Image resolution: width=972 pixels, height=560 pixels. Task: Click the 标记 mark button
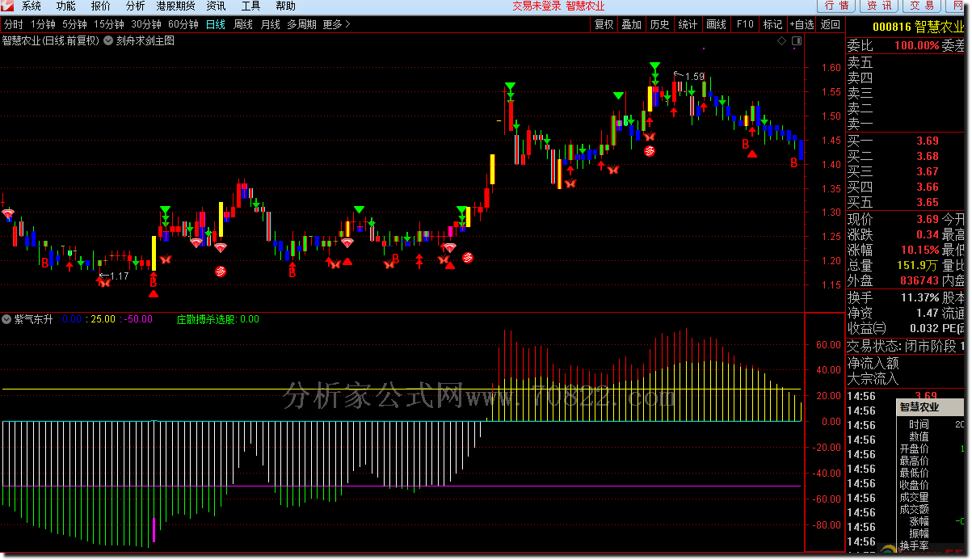tap(772, 24)
